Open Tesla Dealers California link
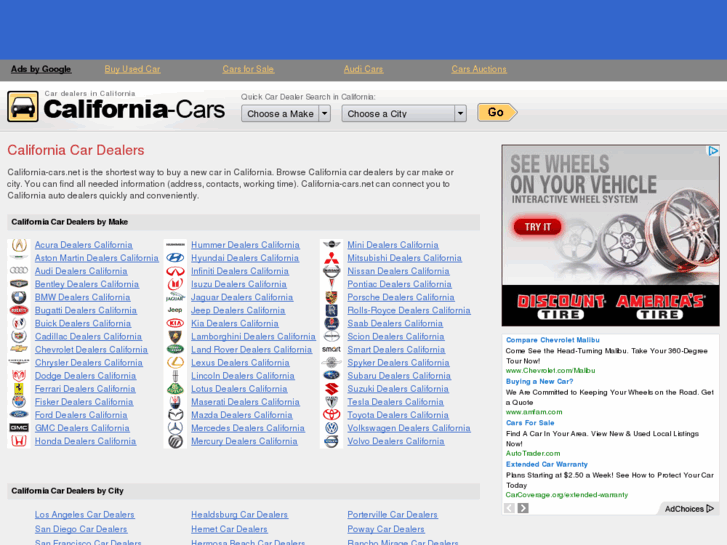This screenshot has height=545, width=727. click(395, 402)
